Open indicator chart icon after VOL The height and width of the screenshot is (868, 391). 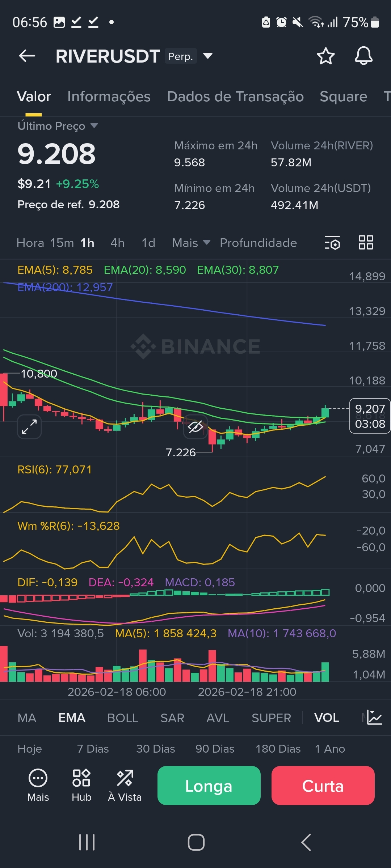[374, 718]
